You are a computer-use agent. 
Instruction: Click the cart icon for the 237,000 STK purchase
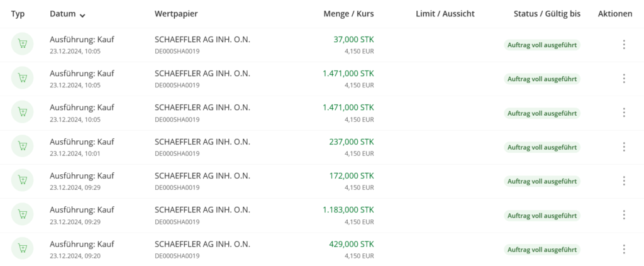tap(22, 146)
